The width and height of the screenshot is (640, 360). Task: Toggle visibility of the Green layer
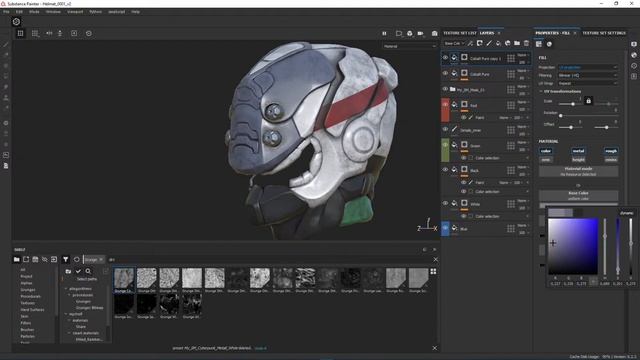coord(445,145)
